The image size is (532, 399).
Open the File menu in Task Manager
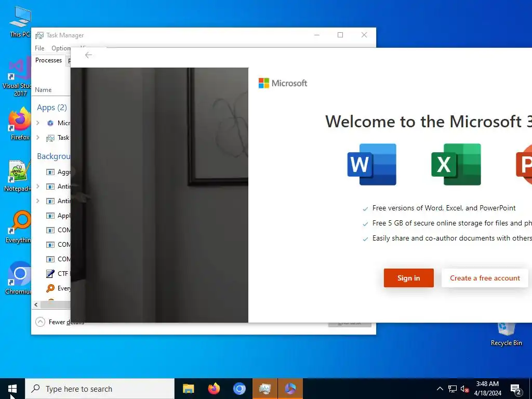click(39, 48)
